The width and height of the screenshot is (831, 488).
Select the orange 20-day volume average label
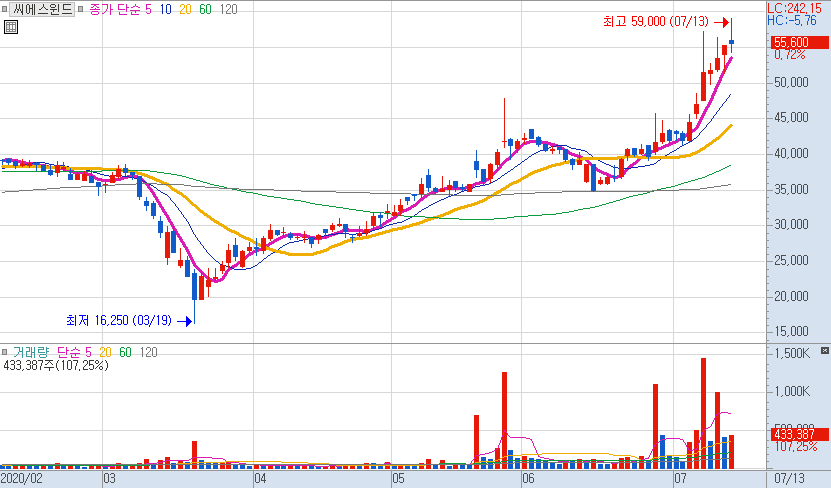[x=105, y=352]
